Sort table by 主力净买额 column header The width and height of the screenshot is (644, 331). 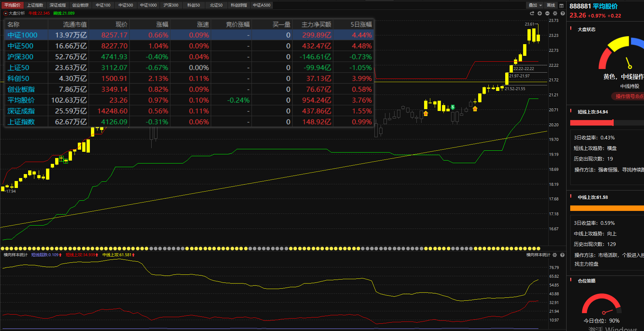(316, 24)
